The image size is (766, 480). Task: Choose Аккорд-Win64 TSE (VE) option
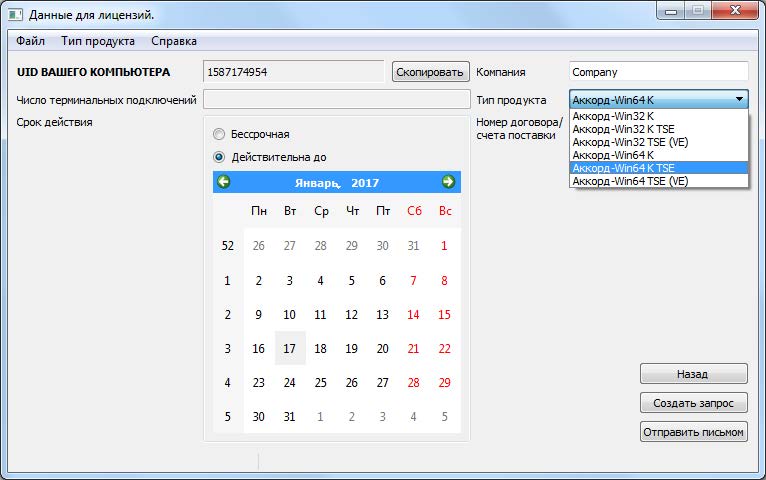[x=659, y=181]
